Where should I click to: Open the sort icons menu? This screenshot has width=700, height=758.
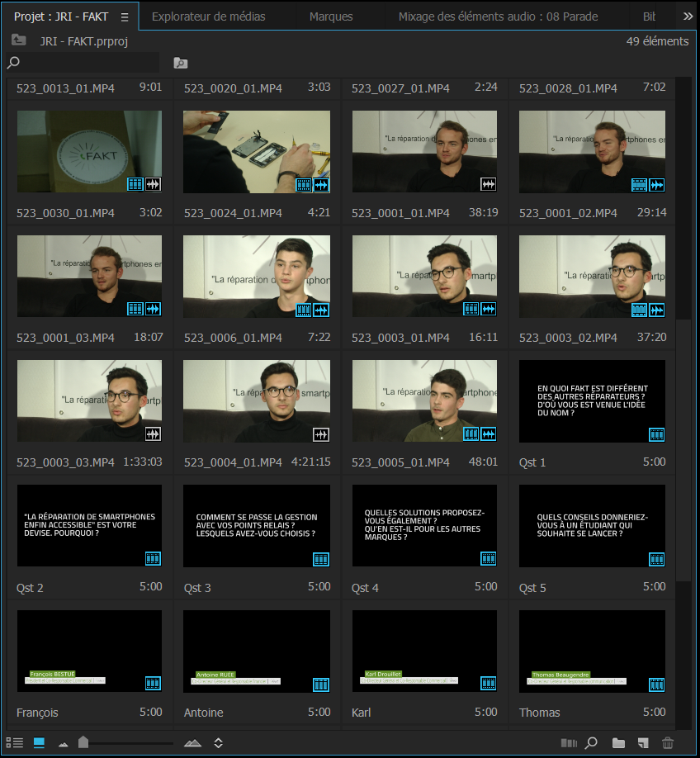pyautogui.click(x=219, y=743)
